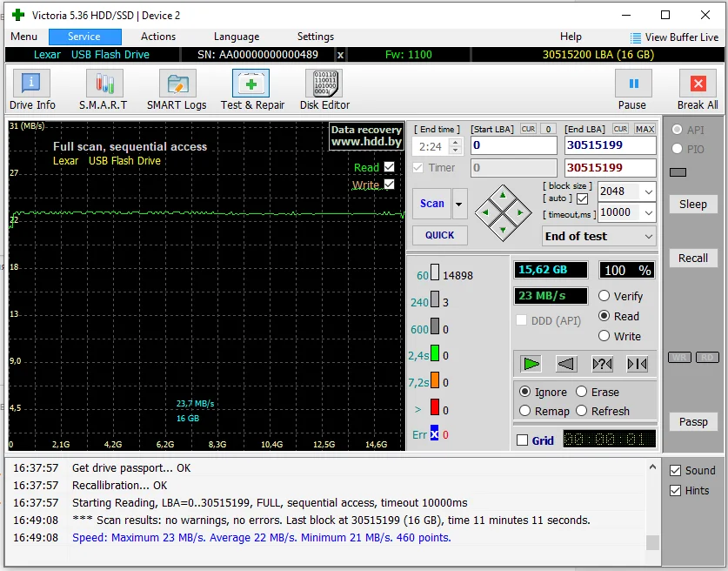Open the Actions menu
The width and height of the screenshot is (728, 571).
click(158, 37)
